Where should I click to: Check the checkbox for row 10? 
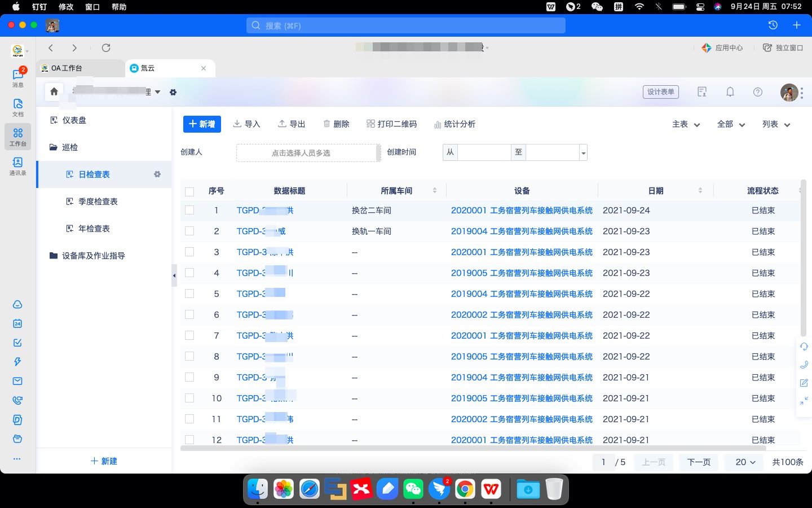[x=189, y=398]
